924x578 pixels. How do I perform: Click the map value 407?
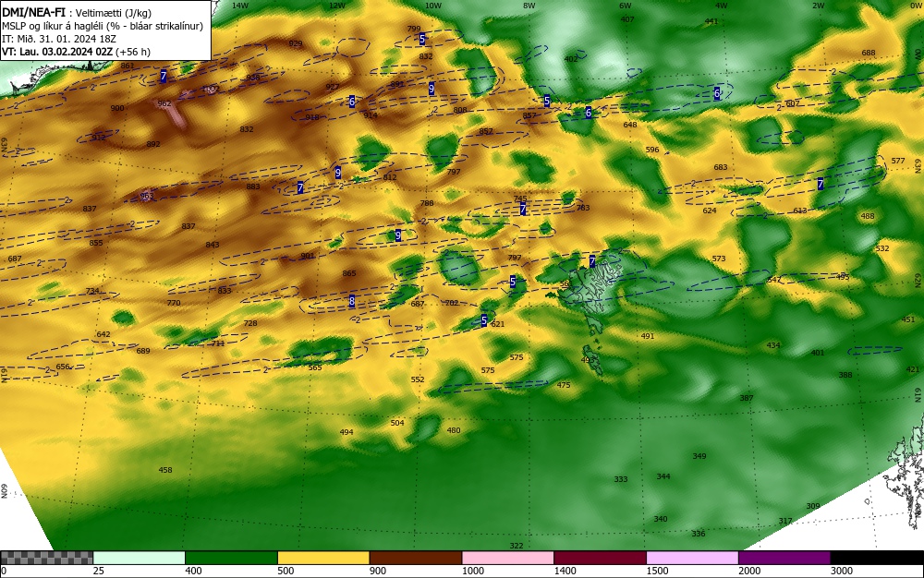(x=627, y=19)
